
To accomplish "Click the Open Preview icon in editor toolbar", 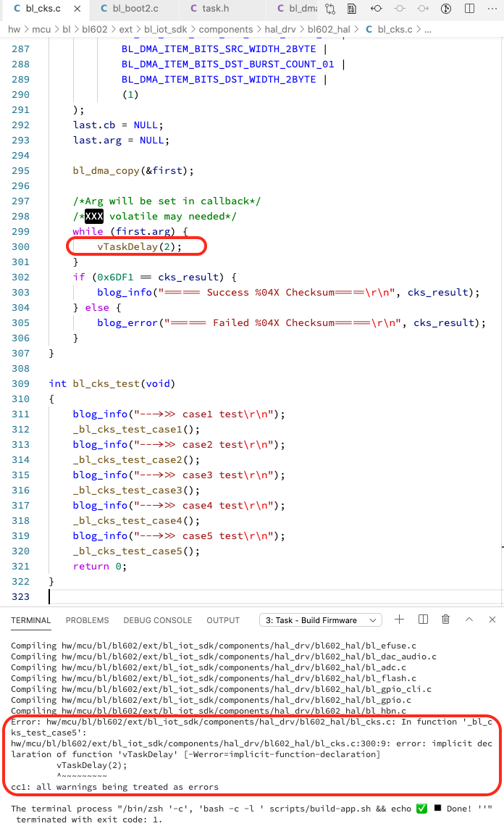I will point(351,9).
